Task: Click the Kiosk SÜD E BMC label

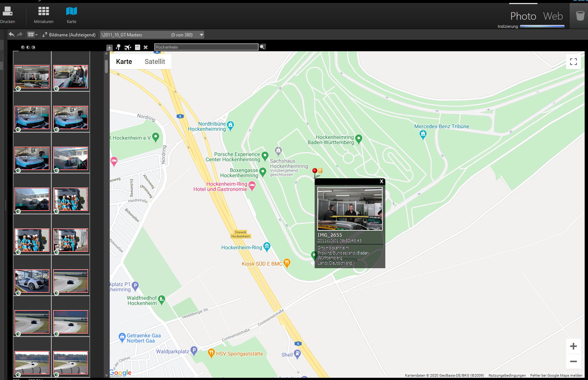Action: (262, 264)
